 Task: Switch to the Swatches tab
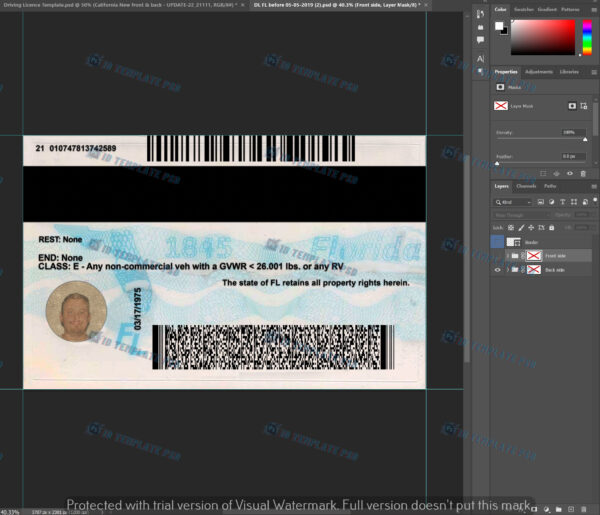[523, 9]
